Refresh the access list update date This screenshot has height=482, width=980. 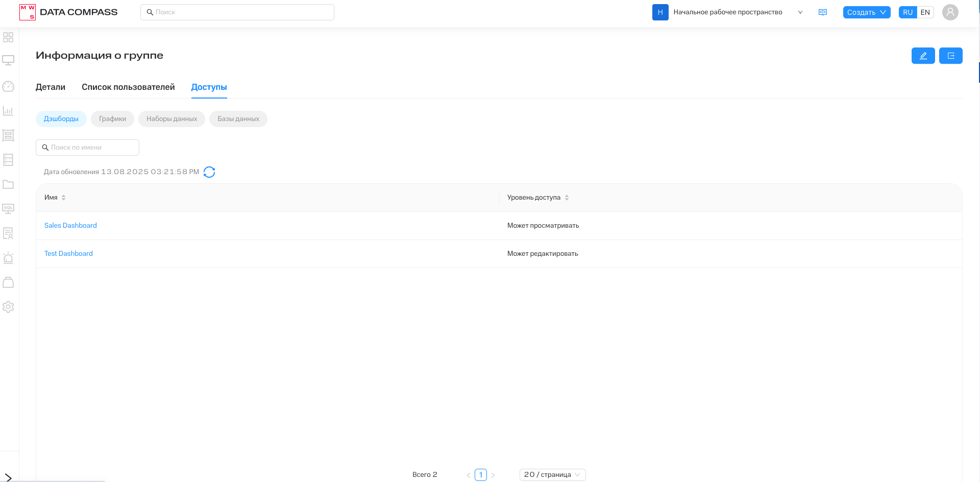209,172
